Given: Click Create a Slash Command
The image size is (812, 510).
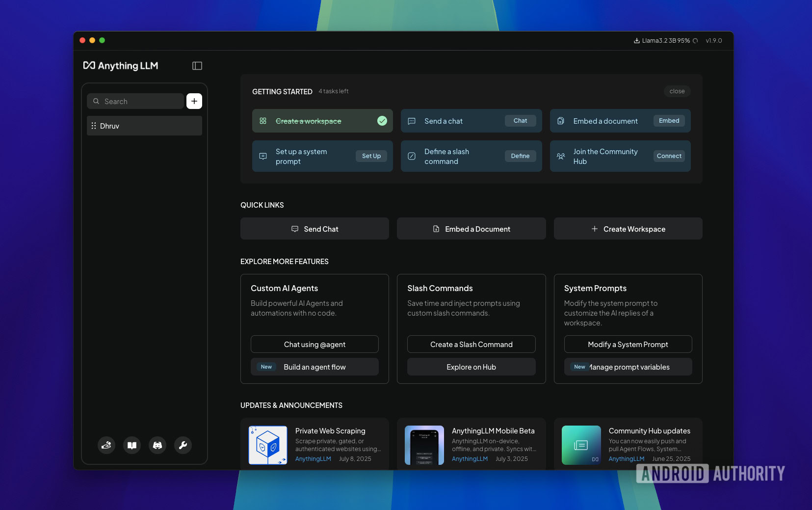Looking at the screenshot, I should [x=471, y=344].
